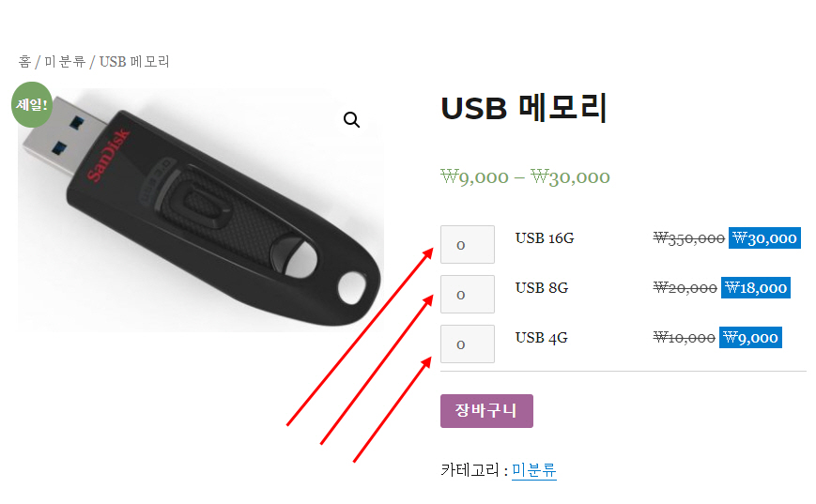Select the USB 16G variation label

(545, 238)
